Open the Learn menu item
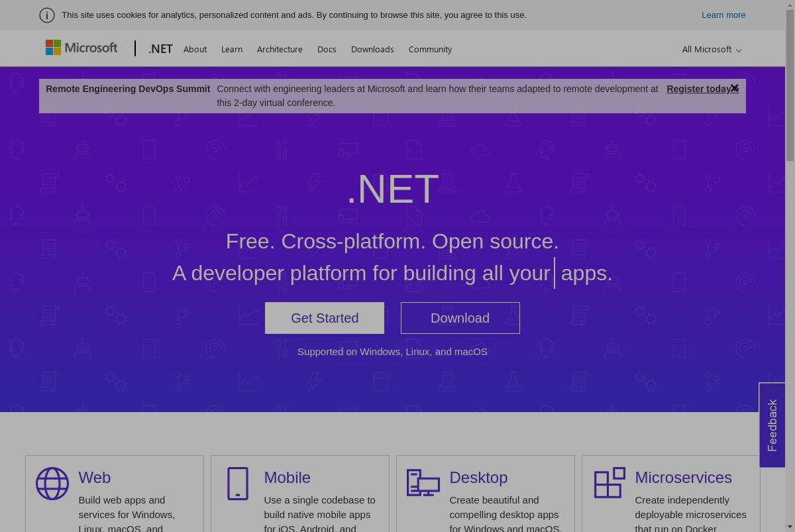The image size is (795, 532). (232, 49)
